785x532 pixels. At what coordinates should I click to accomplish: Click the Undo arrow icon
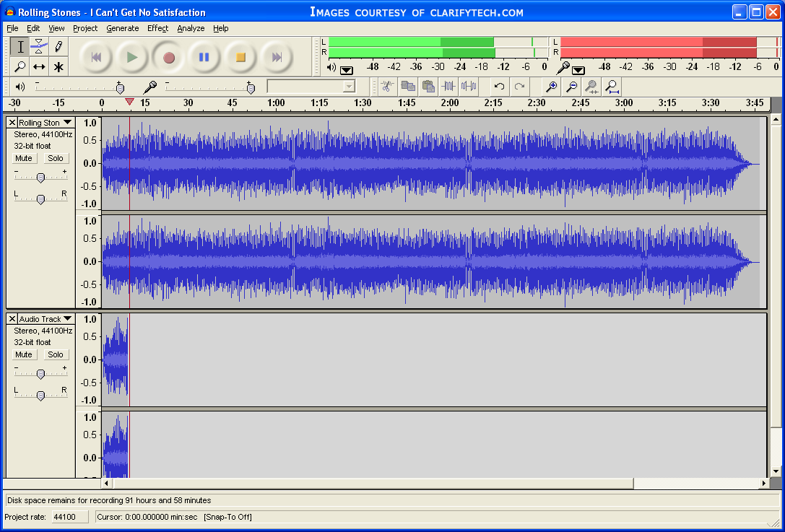pos(499,87)
